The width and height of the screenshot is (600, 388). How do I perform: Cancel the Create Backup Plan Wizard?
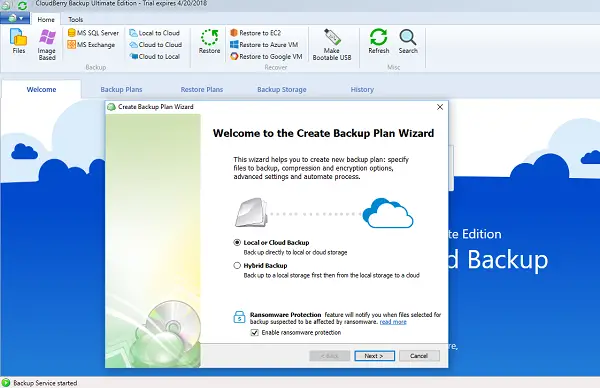[x=419, y=356]
